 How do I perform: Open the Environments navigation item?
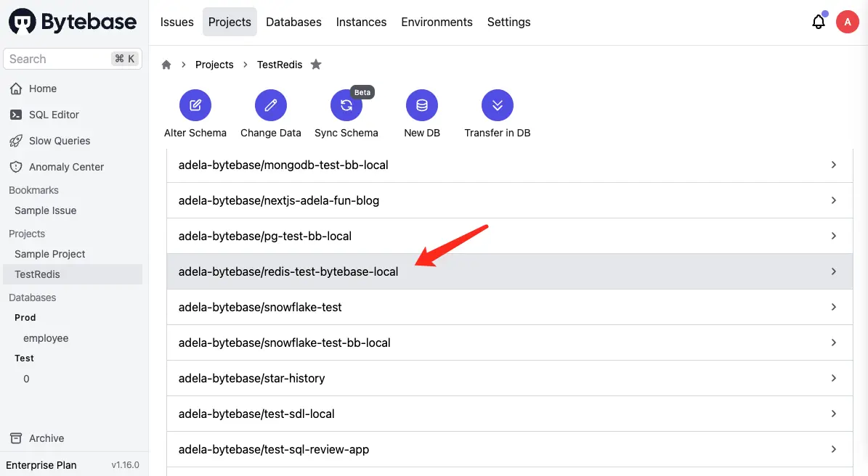pos(437,22)
